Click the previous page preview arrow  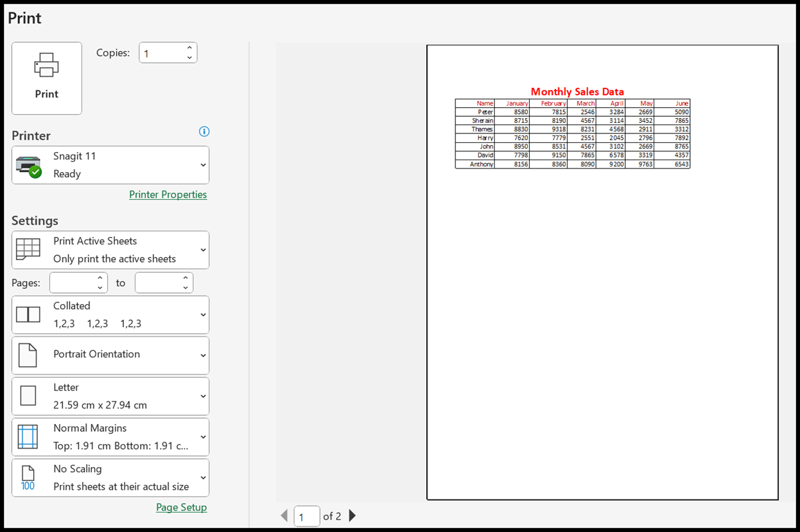point(285,515)
